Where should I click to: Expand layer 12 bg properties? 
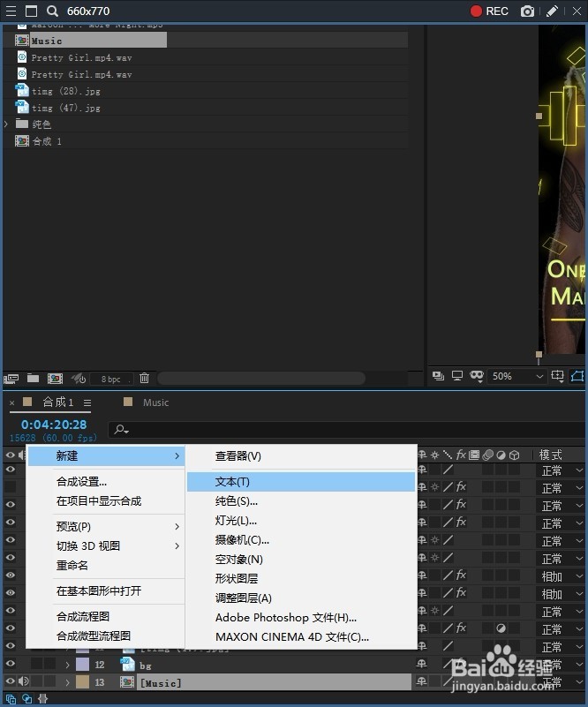(67, 665)
